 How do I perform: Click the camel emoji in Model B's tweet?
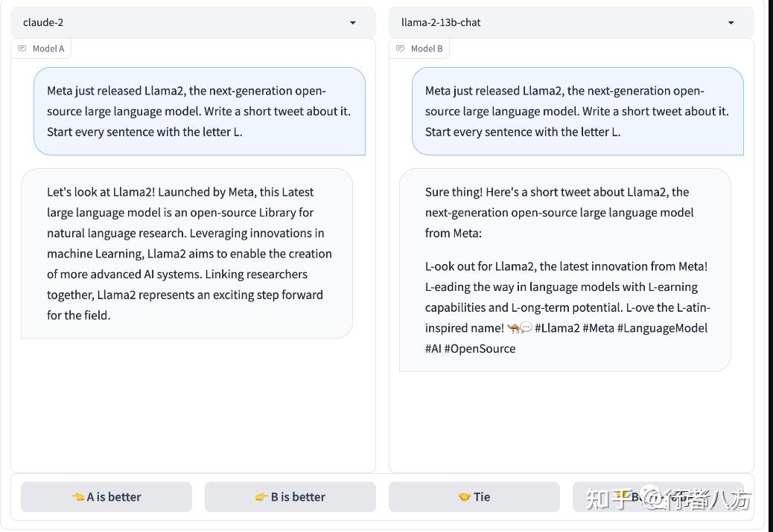coord(513,328)
